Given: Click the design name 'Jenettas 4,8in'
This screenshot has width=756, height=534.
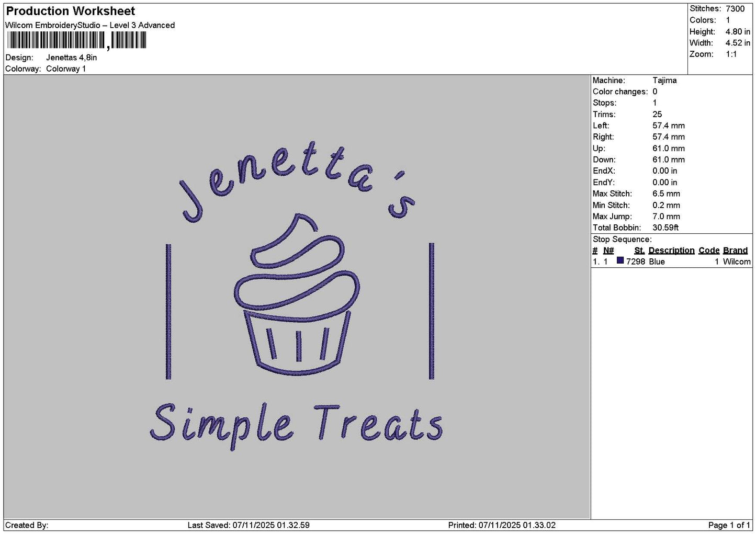Looking at the screenshot, I should pyautogui.click(x=72, y=58).
